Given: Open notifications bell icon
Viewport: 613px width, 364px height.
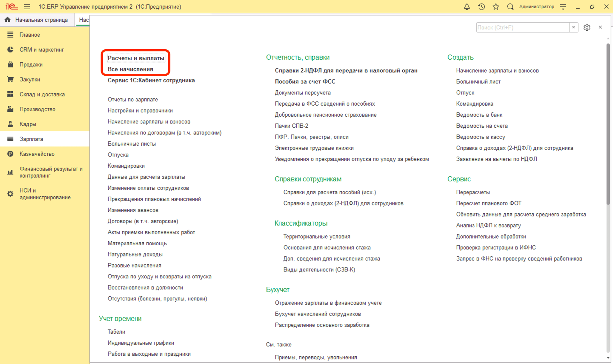Looking at the screenshot, I should 467,7.
